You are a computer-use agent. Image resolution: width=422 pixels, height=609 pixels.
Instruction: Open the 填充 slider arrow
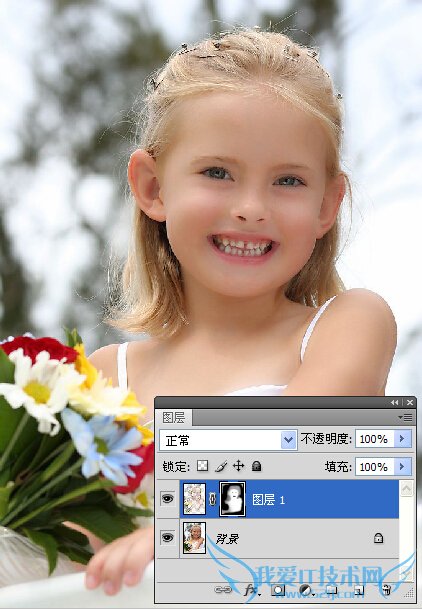[x=402, y=466]
